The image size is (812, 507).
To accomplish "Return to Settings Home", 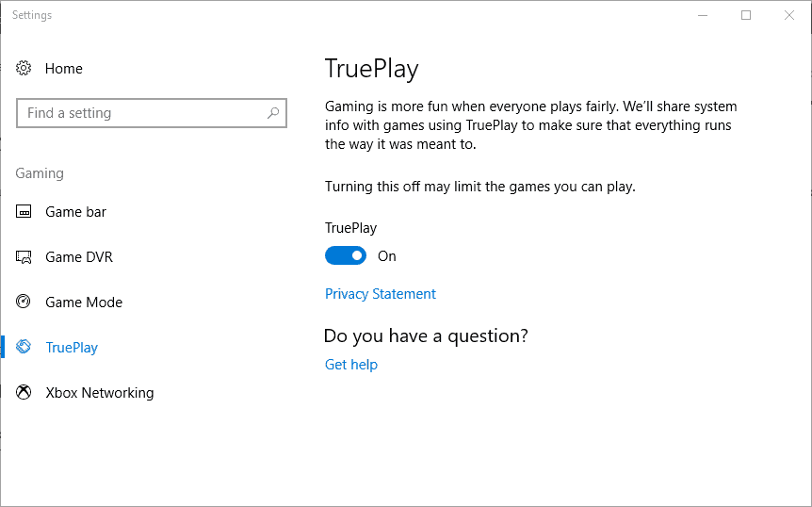I will (x=64, y=69).
